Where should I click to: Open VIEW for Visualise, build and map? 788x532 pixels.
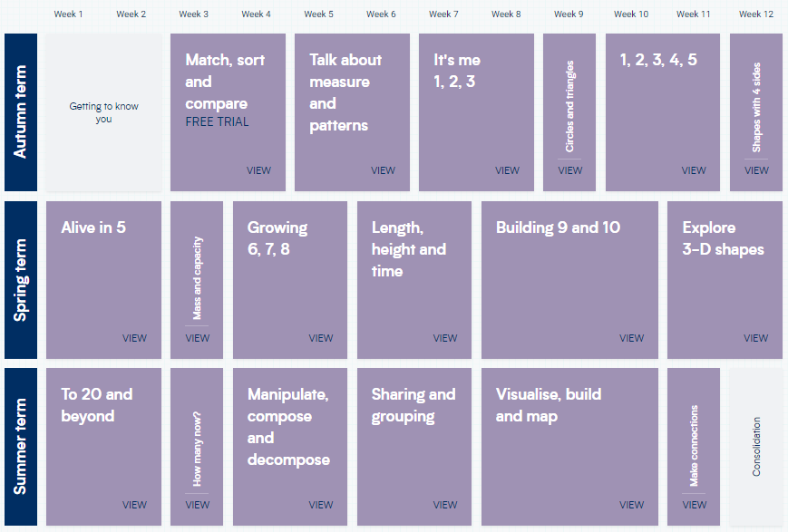(x=631, y=505)
